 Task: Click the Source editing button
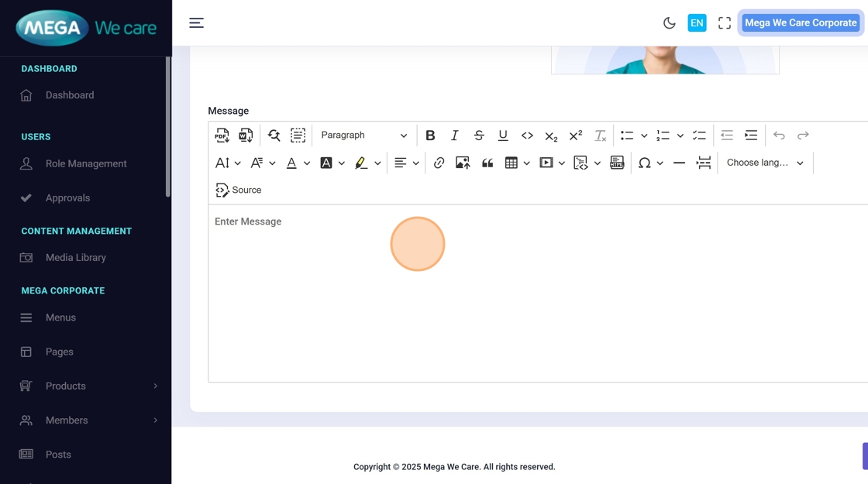[239, 190]
